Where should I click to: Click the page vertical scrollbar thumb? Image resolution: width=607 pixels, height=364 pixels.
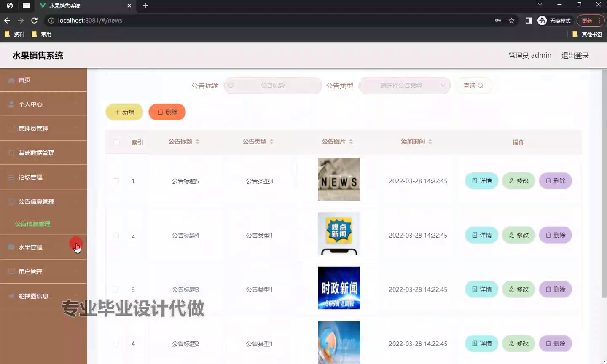[x=604, y=183]
